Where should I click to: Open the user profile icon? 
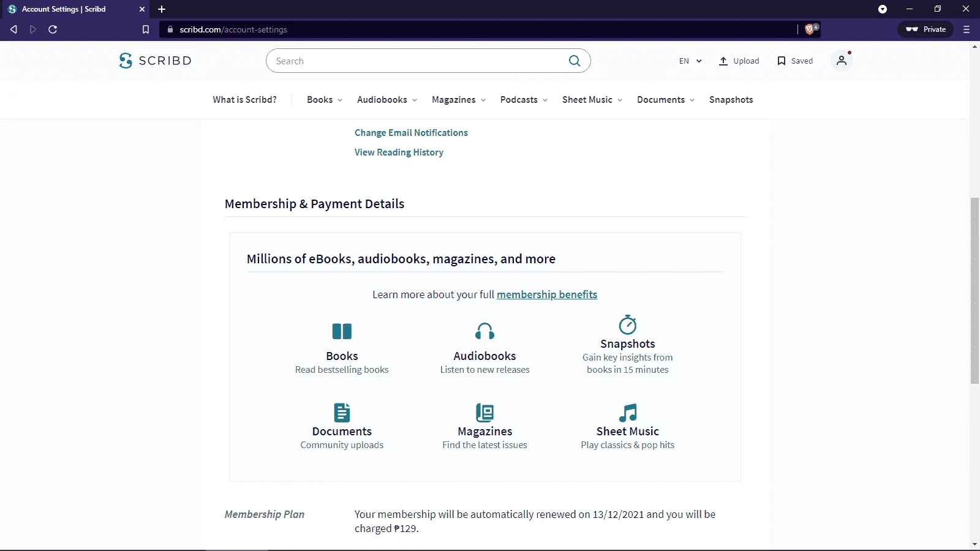[842, 61]
